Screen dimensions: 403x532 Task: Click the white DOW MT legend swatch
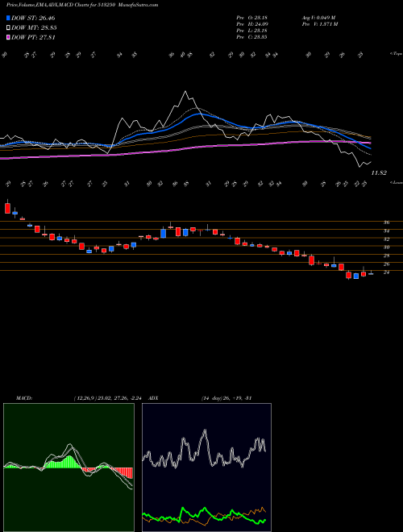pyautogui.click(x=9, y=28)
